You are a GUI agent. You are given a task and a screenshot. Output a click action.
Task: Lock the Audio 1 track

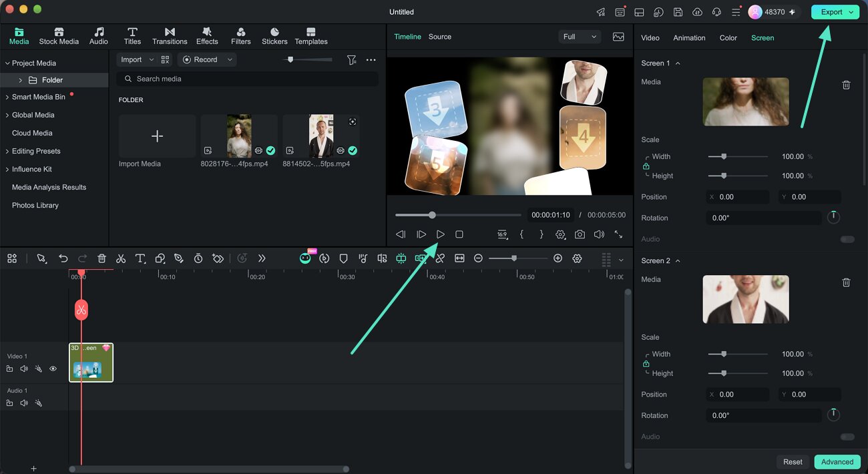click(9, 403)
